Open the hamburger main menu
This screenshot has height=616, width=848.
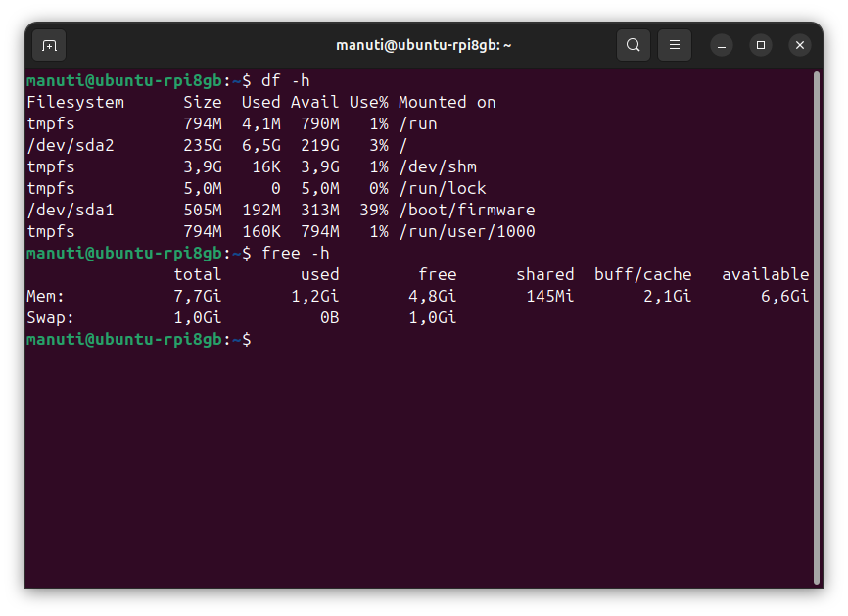point(675,45)
